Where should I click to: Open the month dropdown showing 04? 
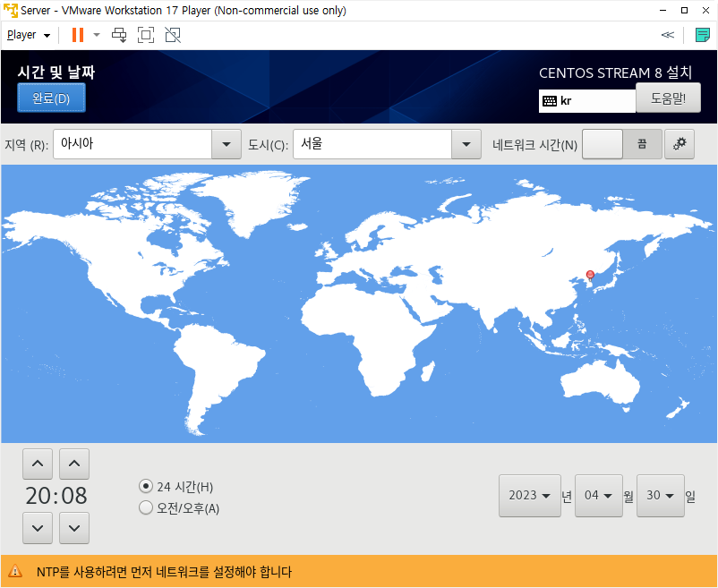(x=599, y=496)
